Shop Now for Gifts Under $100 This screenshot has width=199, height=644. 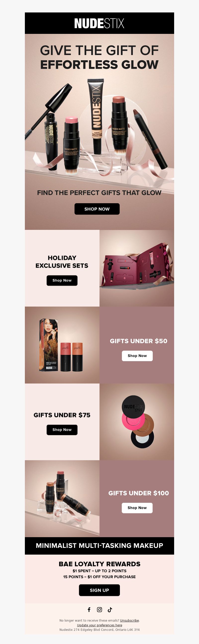point(137,508)
